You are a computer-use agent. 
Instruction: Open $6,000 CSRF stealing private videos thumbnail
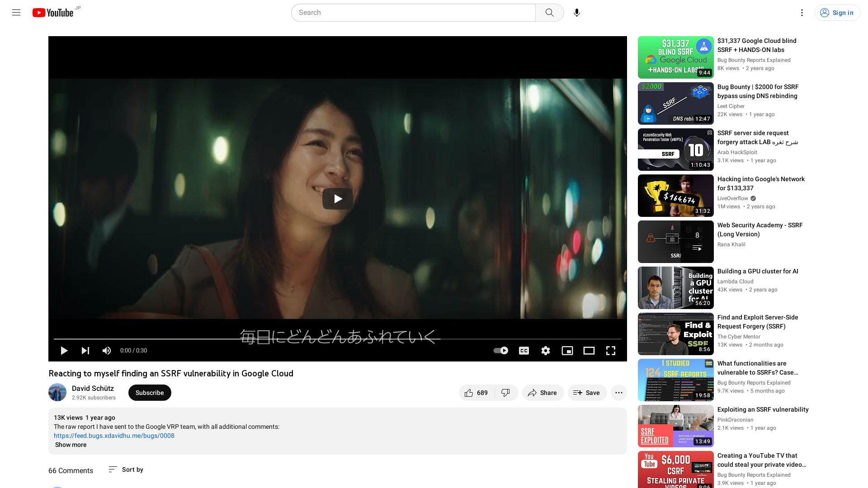(675, 469)
